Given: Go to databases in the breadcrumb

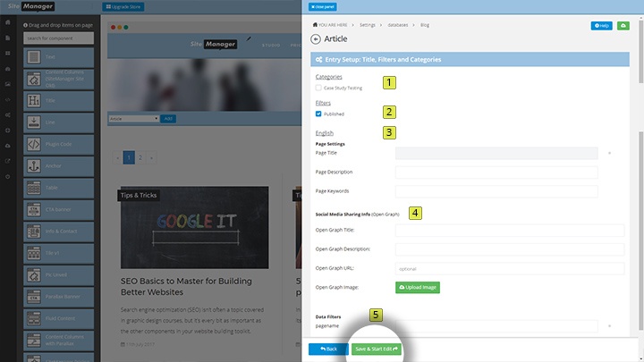Looking at the screenshot, I should coord(397,25).
